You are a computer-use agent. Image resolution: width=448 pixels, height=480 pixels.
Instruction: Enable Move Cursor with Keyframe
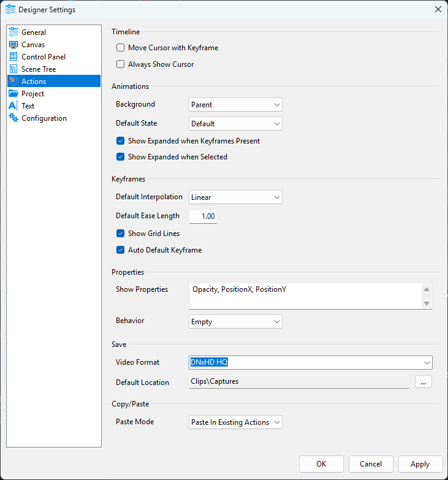point(121,48)
